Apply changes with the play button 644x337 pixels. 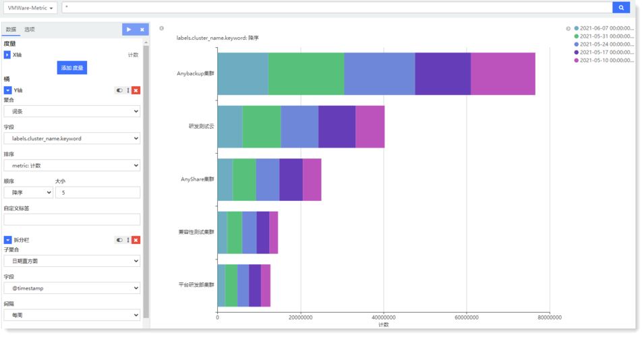(x=129, y=30)
